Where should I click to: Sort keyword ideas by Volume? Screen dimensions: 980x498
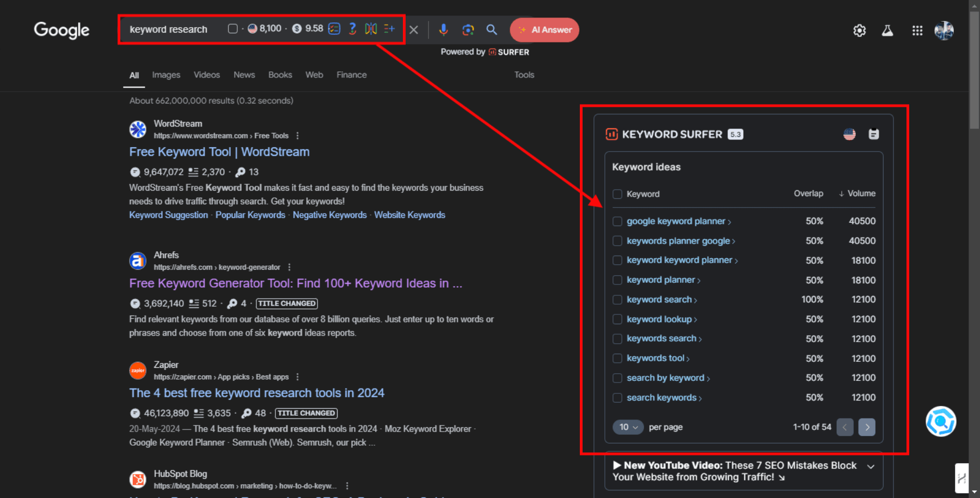coord(857,193)
